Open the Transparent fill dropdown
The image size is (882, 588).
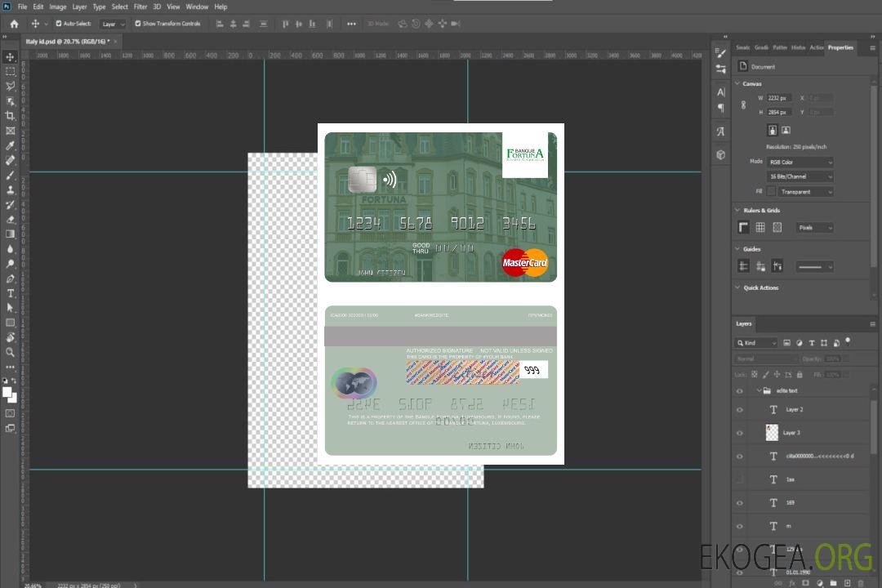click(x=805, y=192)
